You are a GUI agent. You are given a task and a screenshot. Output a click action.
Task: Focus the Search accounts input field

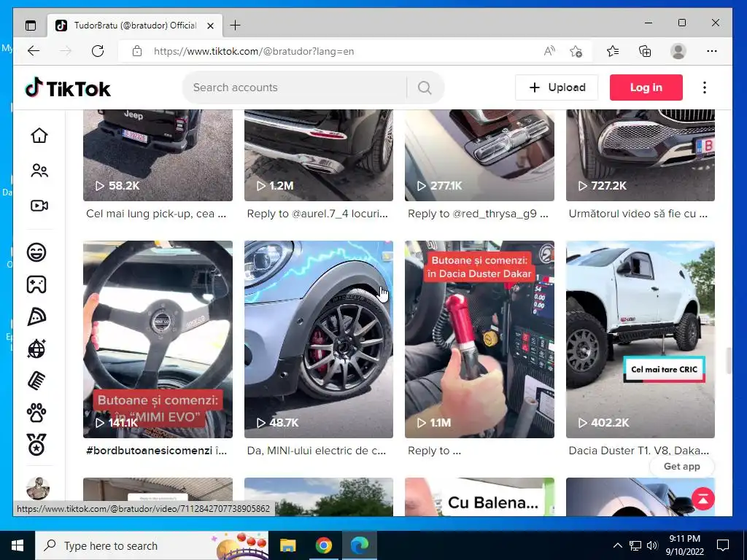point(295,87)
